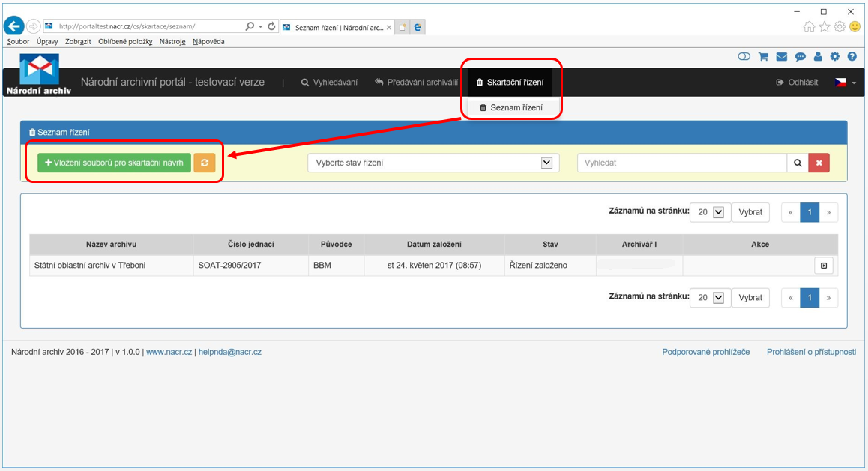Open Internet Explorer tools gear icon
The height and width of the screenshot is (471, 868).
(x=840, y=26)
